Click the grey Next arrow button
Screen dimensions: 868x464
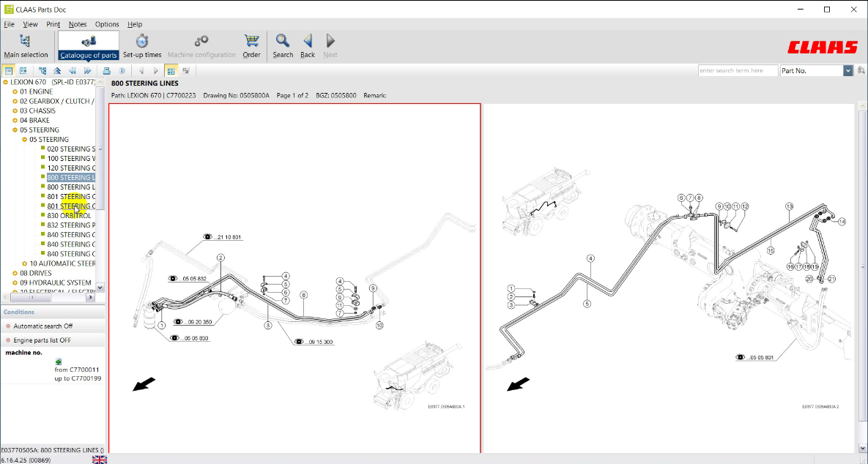(x=330, y=45)
